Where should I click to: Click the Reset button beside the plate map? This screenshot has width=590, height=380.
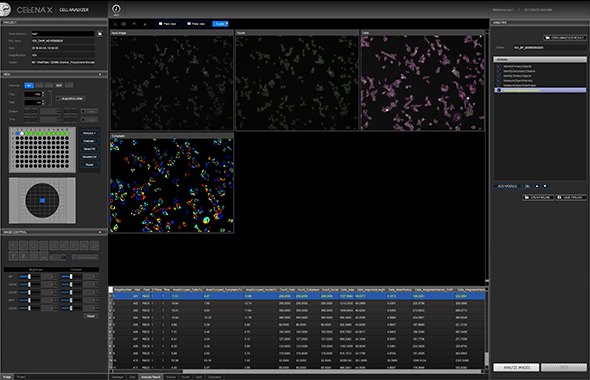click(89, 165)
